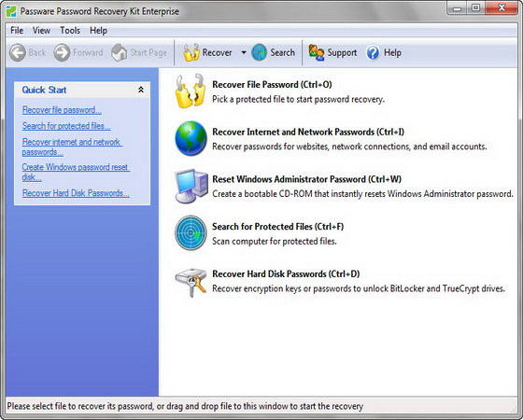Screen dimensions: 523x420
Task: Click the window resize grip in status bar
Action: (x=514, y=408)
